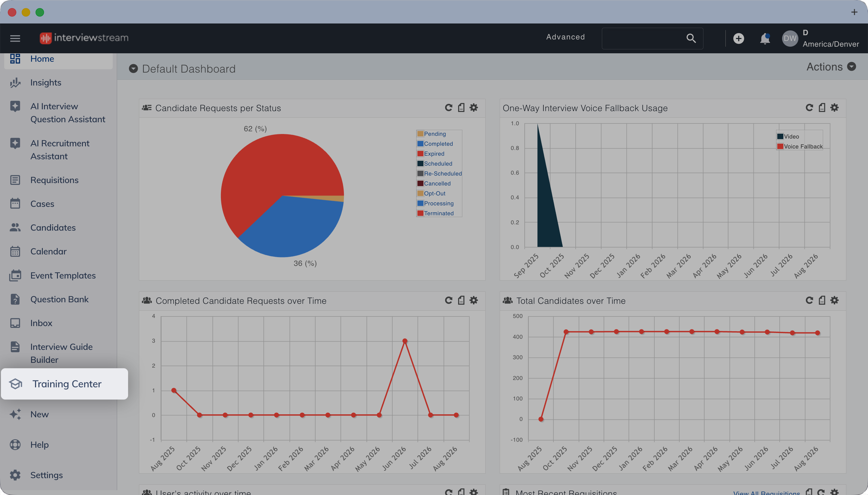Open settings gear for Total Candidates over Time
Screen dimensions: 868x495
pyautogui.click(x=834, y=300)
